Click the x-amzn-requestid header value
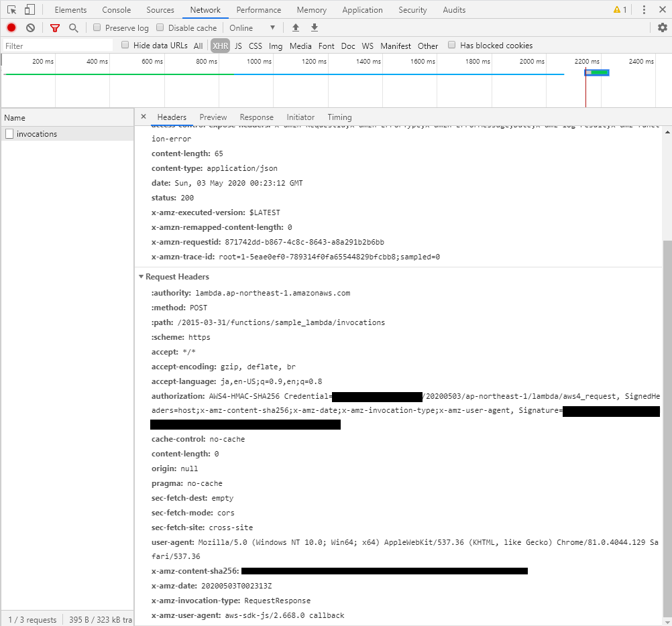The height and width of the screenshot is (626, 672). (x=304, y=242)
